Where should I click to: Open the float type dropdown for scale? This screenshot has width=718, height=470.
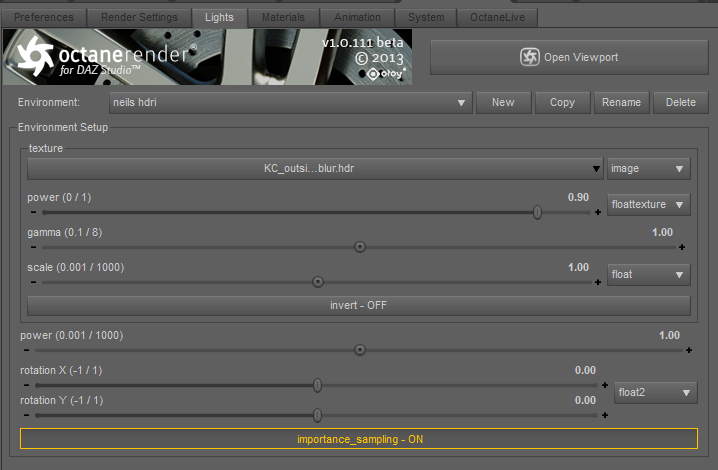coord(648,274)
